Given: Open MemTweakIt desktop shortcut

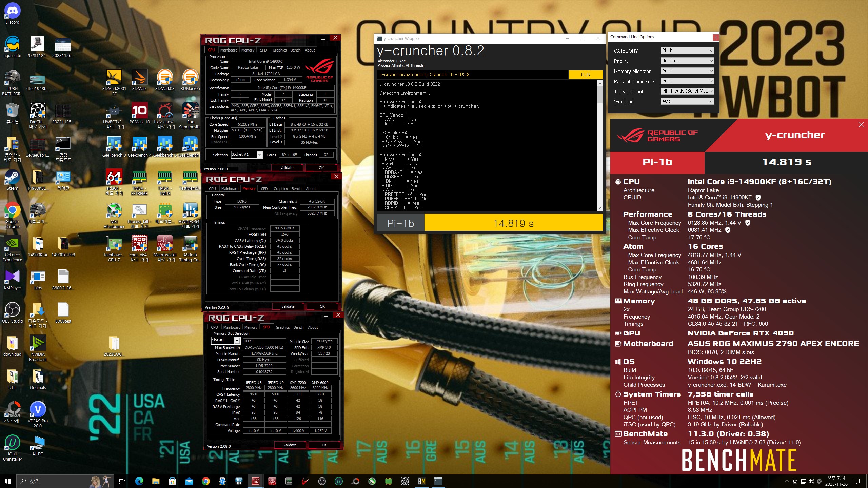Looking at the screenshot, I should (165, 249).
